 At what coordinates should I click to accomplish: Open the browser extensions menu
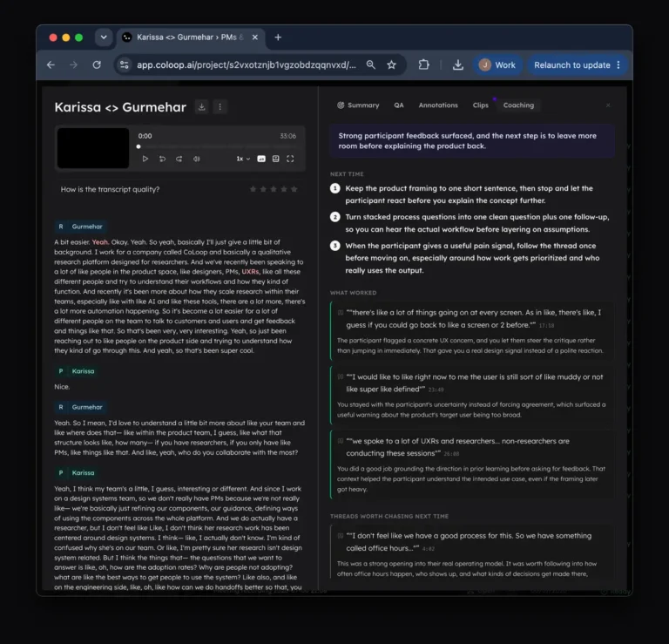point(423,64)
